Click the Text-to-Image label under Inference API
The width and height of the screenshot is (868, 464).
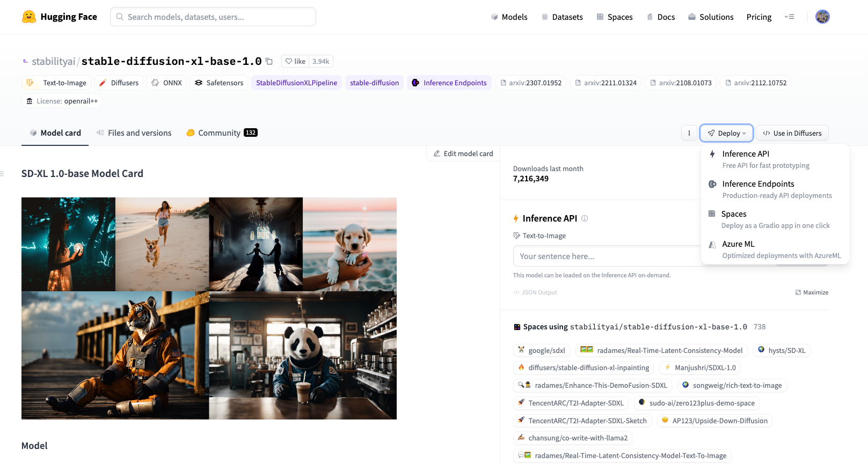click(544, 235)
